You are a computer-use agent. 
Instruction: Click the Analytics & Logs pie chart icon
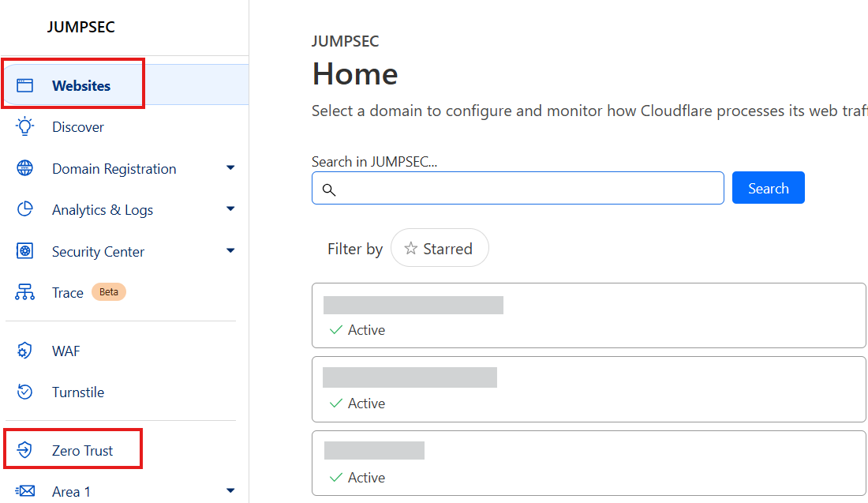click(x=25, y=209)
